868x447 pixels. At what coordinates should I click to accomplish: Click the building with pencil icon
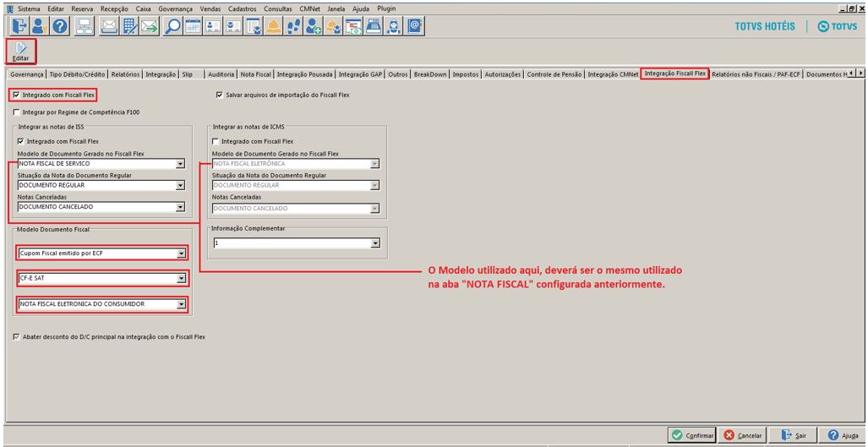tap(129, 26)
